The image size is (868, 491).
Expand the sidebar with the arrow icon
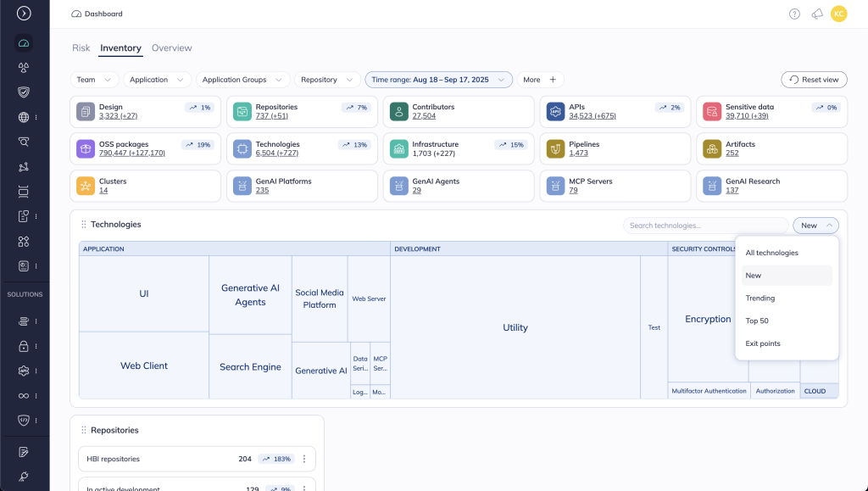pos(24,14)
